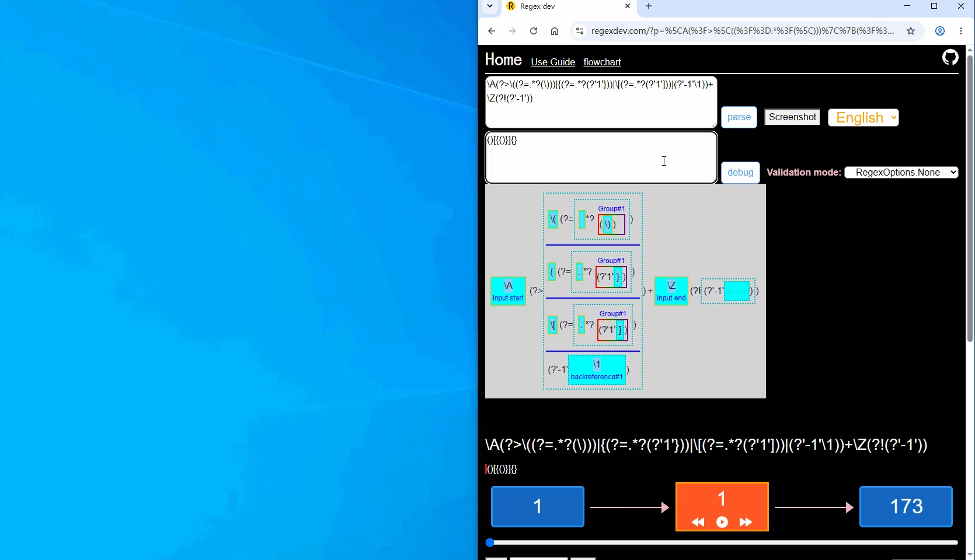Step forward with the fast-forward control
Image resolution: width=975 pixels, height=560 pixels.
point(746,522)
